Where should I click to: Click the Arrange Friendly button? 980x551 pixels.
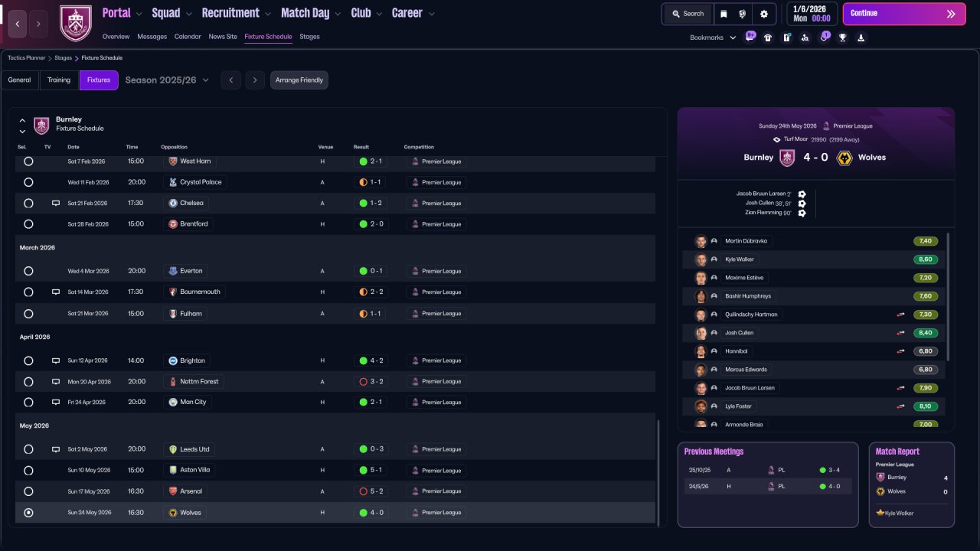pos(299,80)
